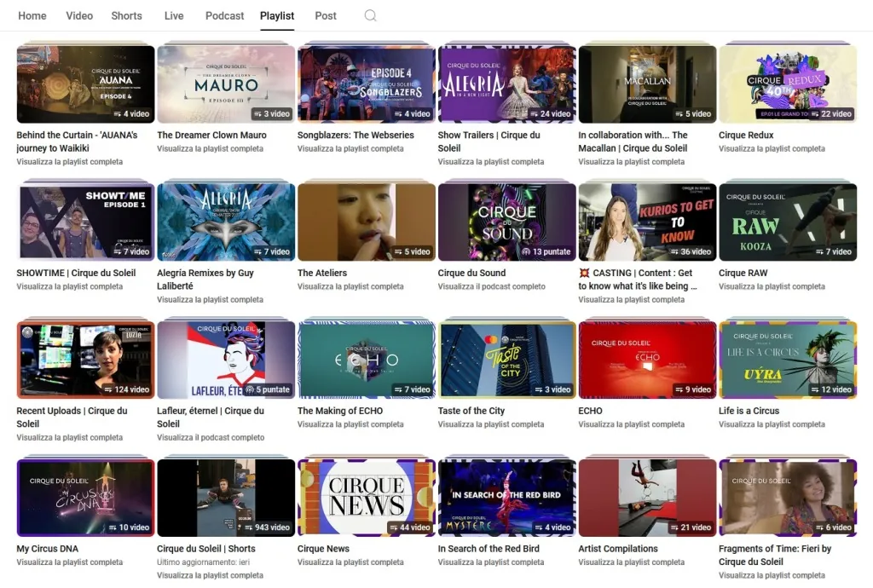
Task: Click title 'Cirque du Soleil | Shorts'
Action: 206,549
